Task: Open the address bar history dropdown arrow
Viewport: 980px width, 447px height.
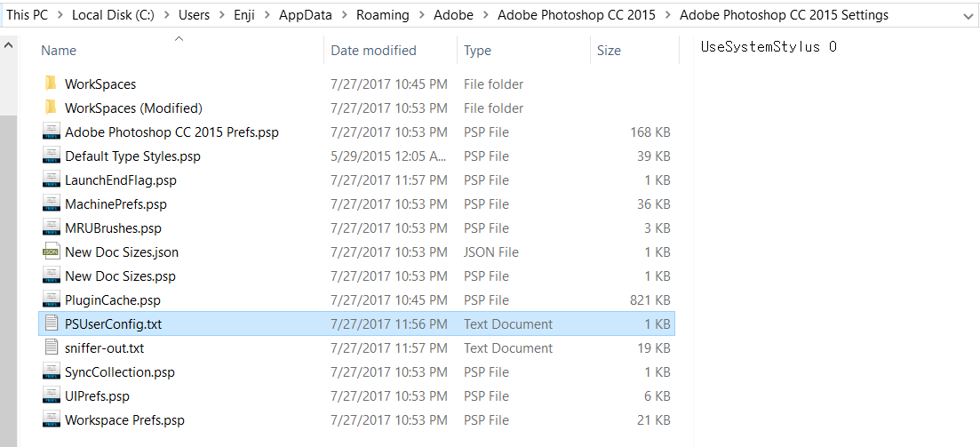Action: [968, 16]
